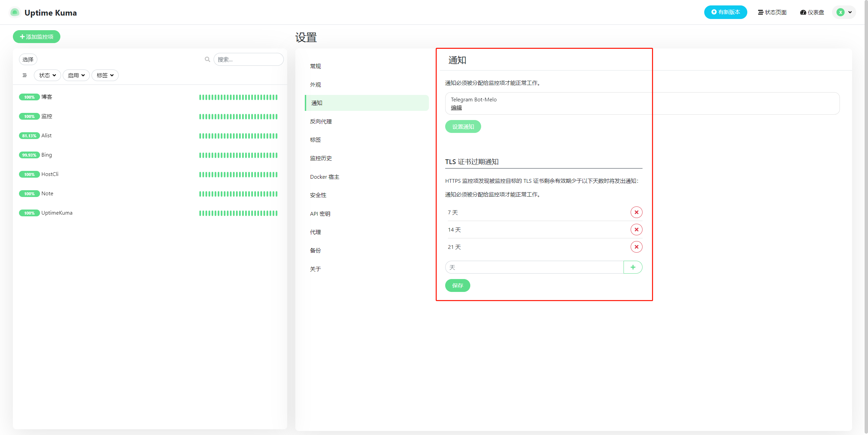The image size is (868, 435).
Task: Click the 编辑 link under Telegram Bot-Melo
Action: [x=456, y=107]
